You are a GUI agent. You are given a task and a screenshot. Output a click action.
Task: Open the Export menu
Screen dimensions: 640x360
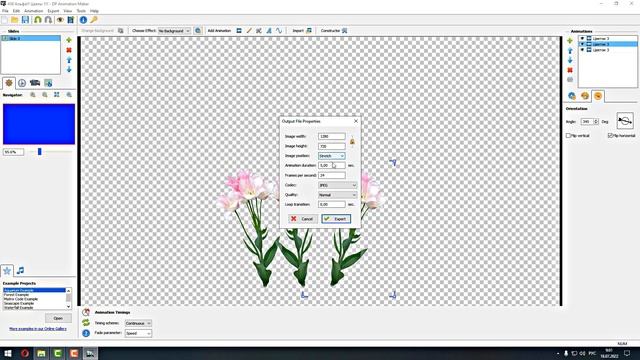53,11
